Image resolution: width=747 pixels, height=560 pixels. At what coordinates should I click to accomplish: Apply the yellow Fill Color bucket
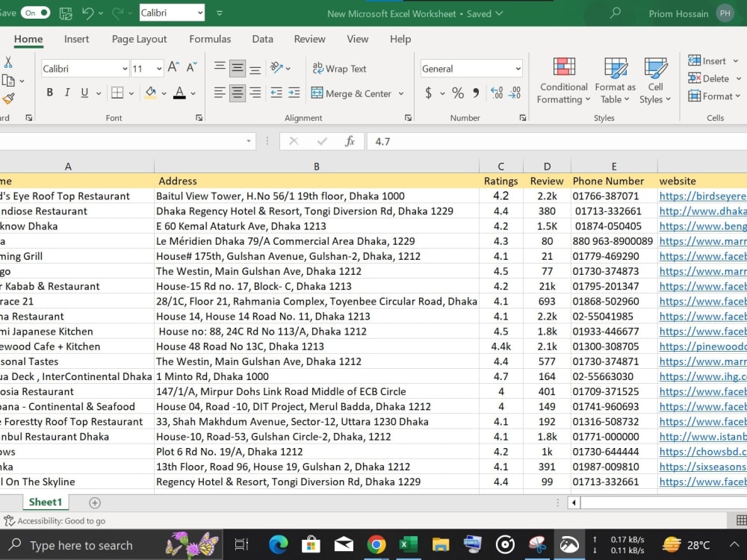(x=151, y=93)
